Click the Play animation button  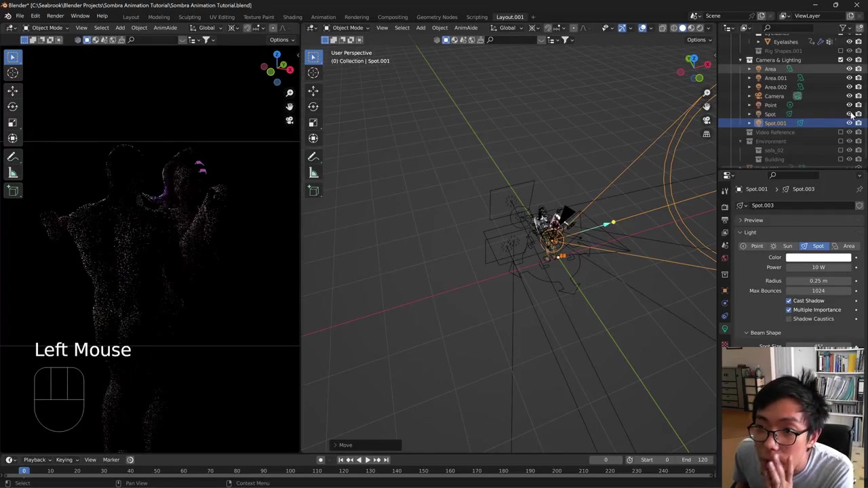(x=368, y=460)
